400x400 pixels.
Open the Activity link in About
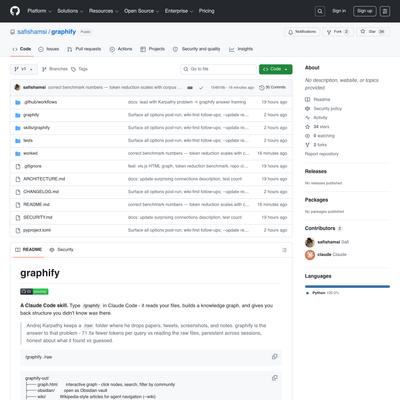316,117
